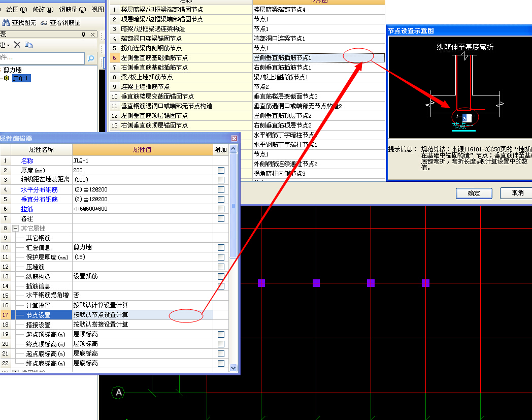Click the blue 名称 property link

[27, 161]
